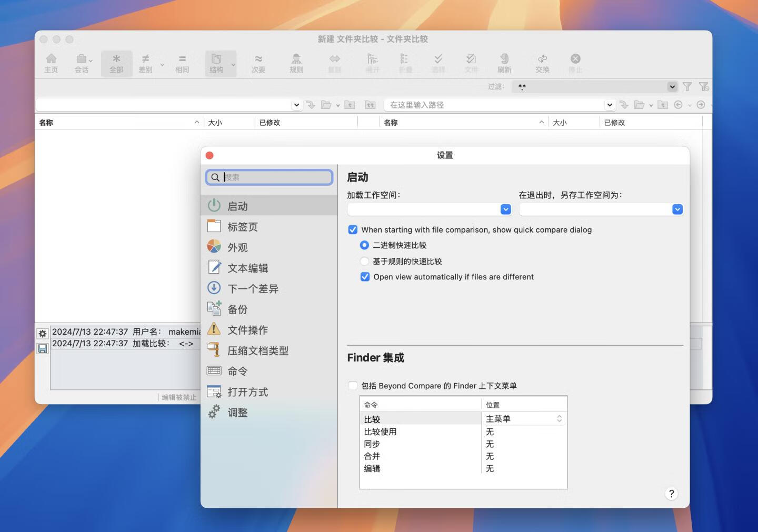Open the 结构 toolbar dropdown arrow
758x532 pixels.
tap(233, 65)
